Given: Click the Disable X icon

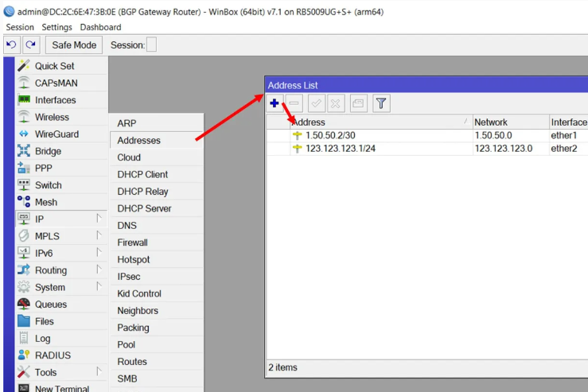Looking at the screenshot, I should coord(336,103).
